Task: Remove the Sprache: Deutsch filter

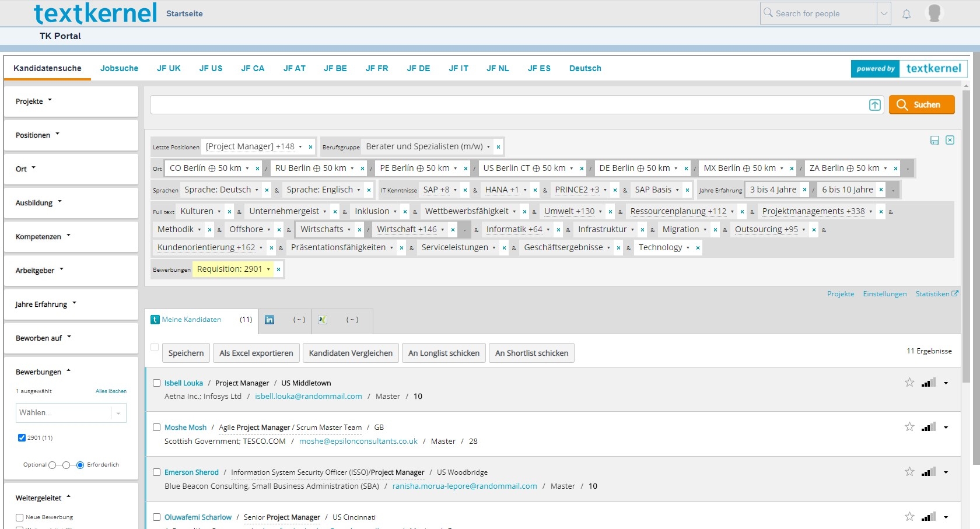Action: tap(267, 190)
